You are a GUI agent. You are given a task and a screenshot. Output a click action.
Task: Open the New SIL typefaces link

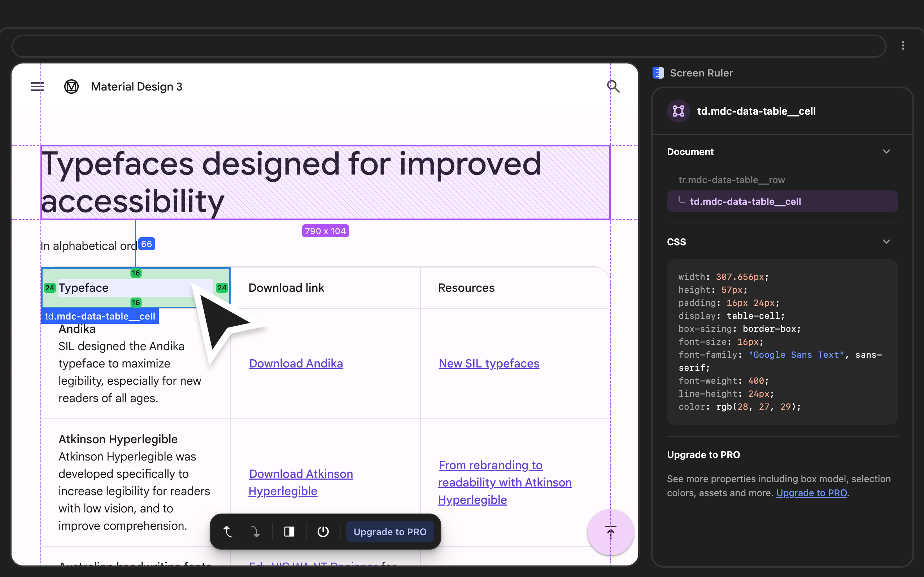489,363
